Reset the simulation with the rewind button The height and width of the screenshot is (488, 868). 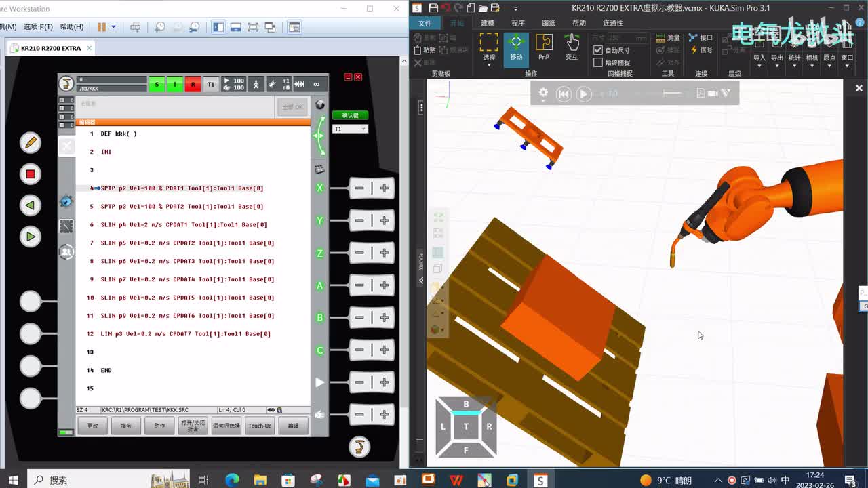564,94
